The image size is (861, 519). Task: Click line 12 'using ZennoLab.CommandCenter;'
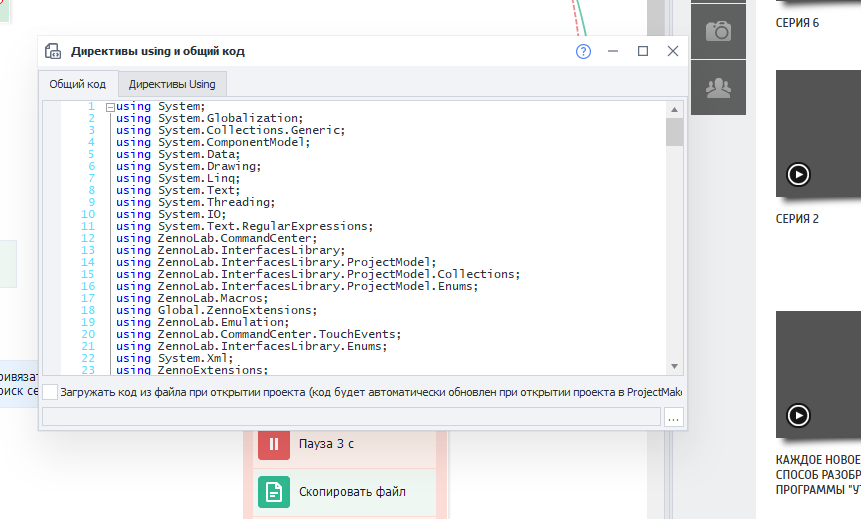click(x=216, y=238)
